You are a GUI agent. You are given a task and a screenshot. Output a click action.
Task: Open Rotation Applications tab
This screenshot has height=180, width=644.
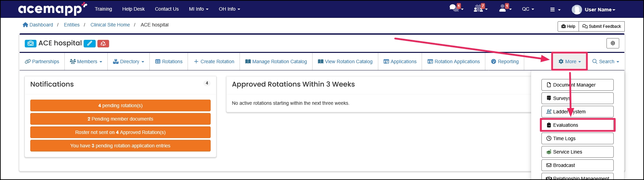pos(453,61)
